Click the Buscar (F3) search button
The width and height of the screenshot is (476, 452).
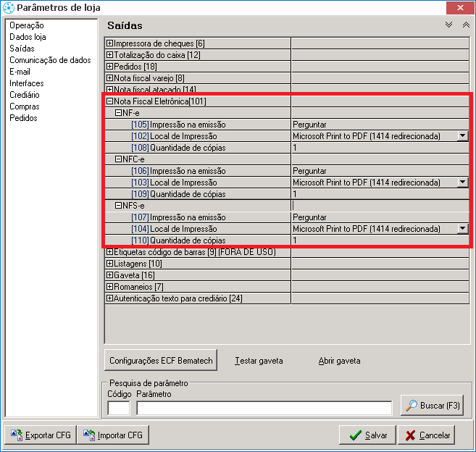432,406
